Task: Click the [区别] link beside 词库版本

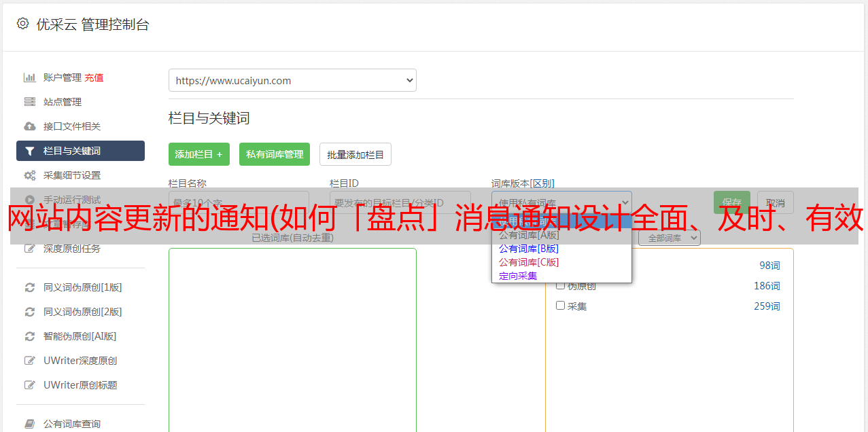Action: coord(543,183)
